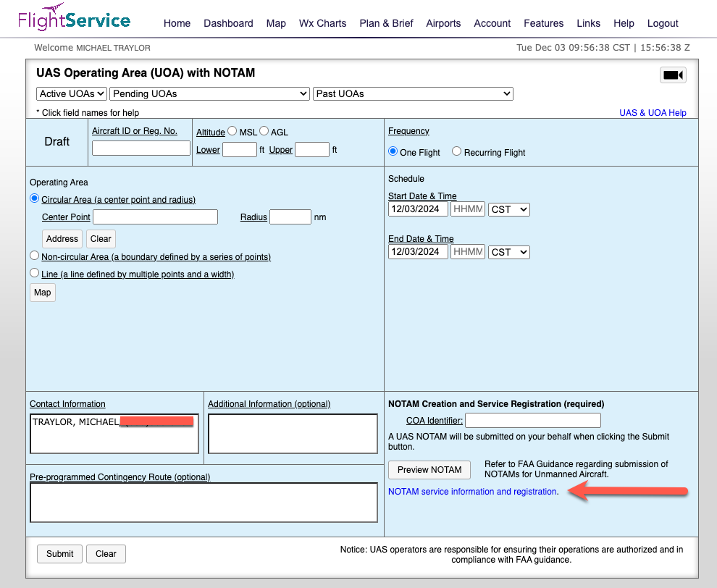Focus the Center Point input field

coord(155,217)
